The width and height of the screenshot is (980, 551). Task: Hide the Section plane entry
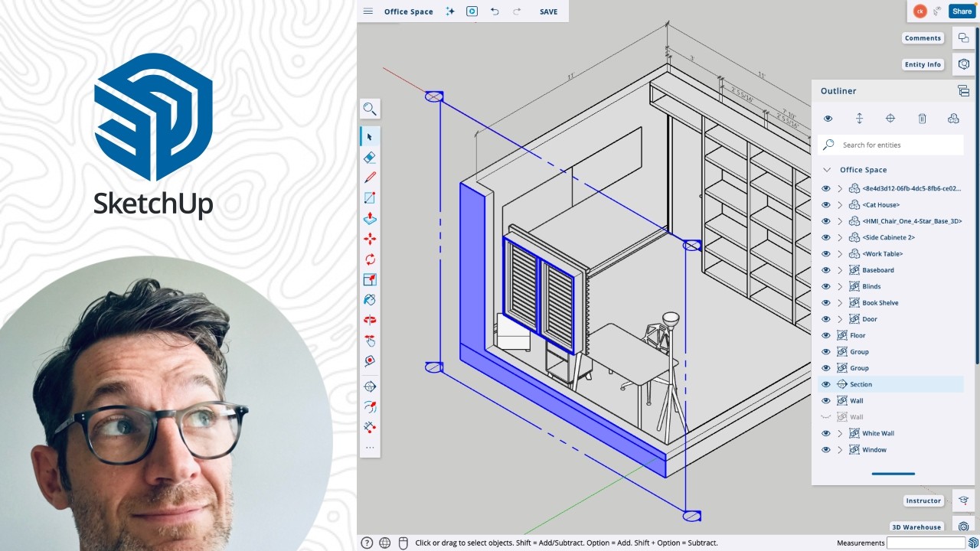tap(826, 384)
